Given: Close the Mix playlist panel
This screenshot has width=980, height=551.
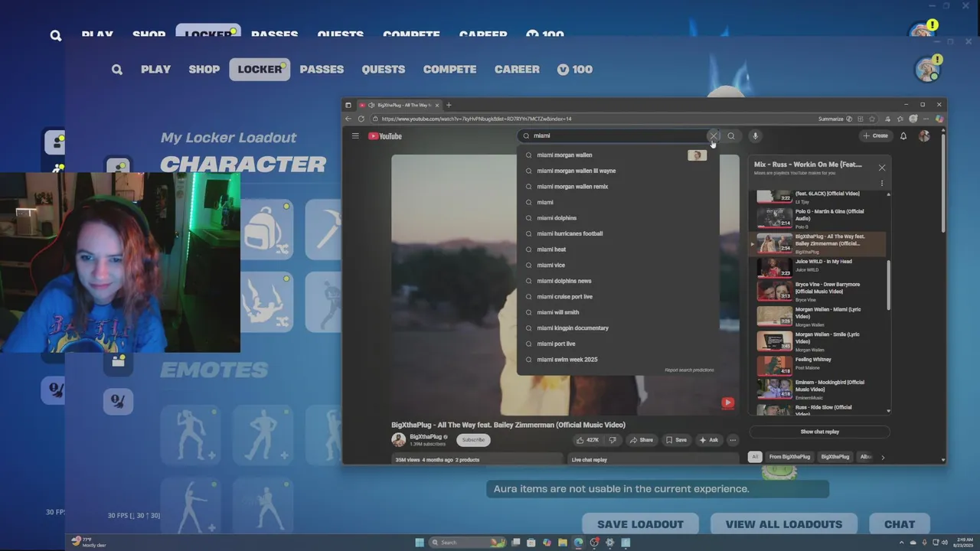Looking at the screenshot, I should 882,168.
